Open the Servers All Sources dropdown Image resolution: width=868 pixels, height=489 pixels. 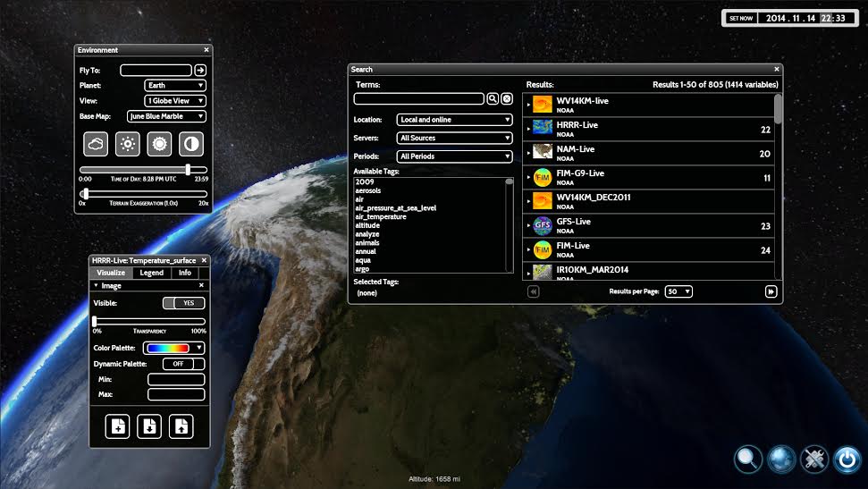click(455, 138)
